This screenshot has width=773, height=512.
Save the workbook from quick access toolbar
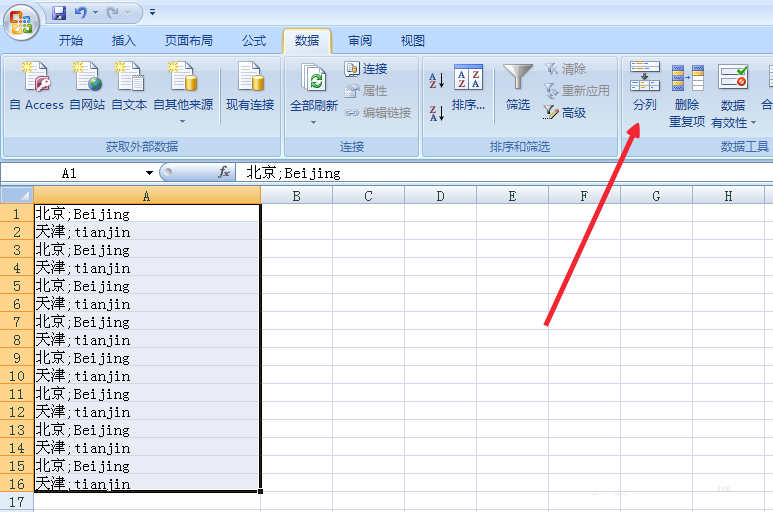point(59,13)
